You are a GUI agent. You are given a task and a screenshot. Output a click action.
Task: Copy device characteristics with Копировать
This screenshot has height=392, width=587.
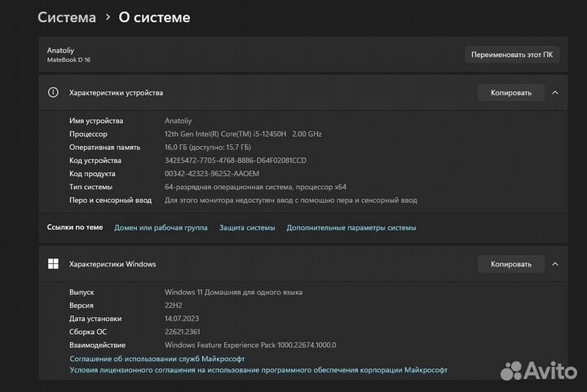(x=511, y=93)
